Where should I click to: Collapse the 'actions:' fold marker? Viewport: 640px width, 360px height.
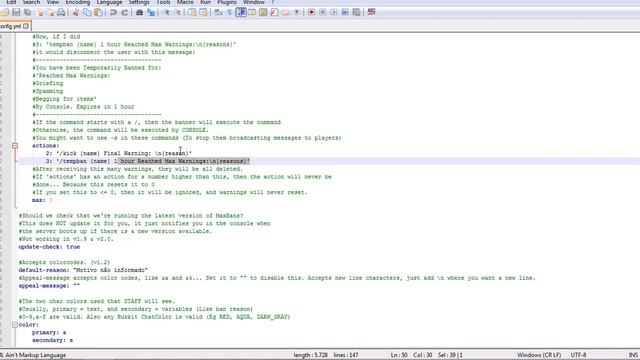click(x=15, y=146)
